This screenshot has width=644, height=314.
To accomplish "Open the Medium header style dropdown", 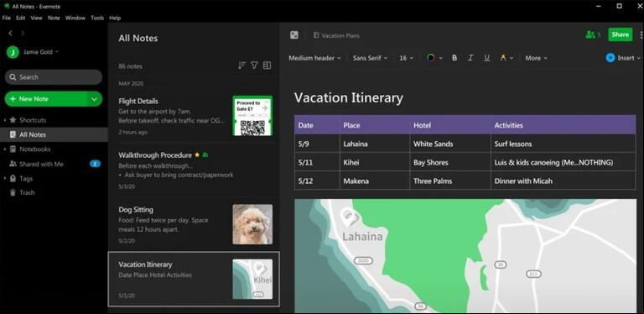I will pyautogui.click(x=314, y=58).
